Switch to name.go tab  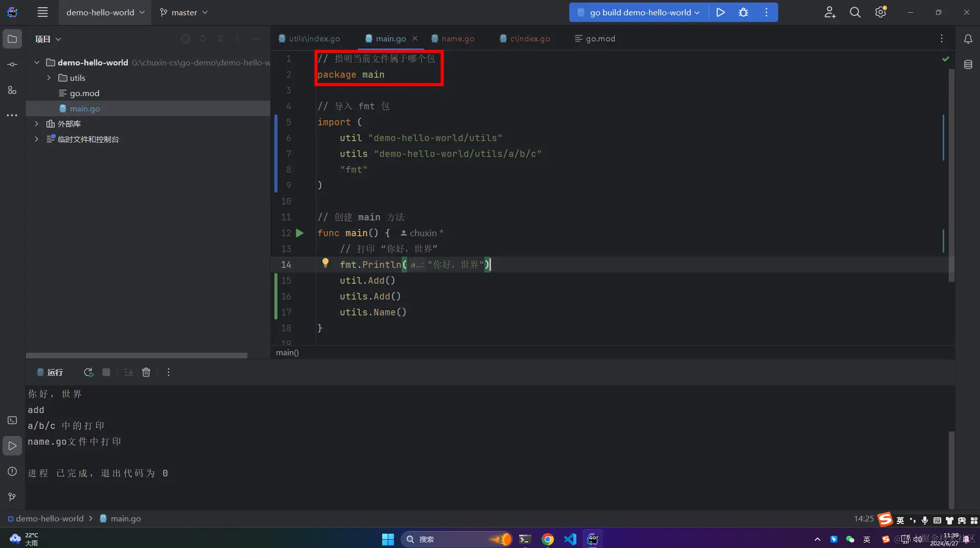(x=453, y=39)
